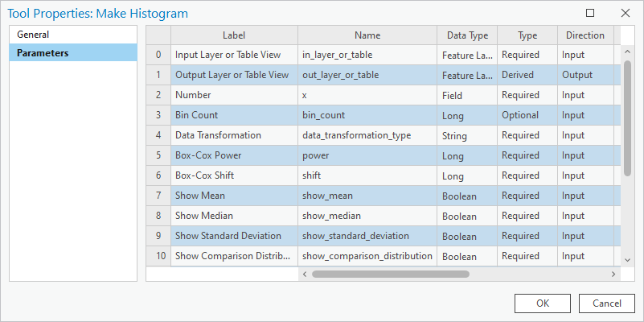Click the vertical scrollbar up arrow
644x322 pixels.
[x=628, y=51]
